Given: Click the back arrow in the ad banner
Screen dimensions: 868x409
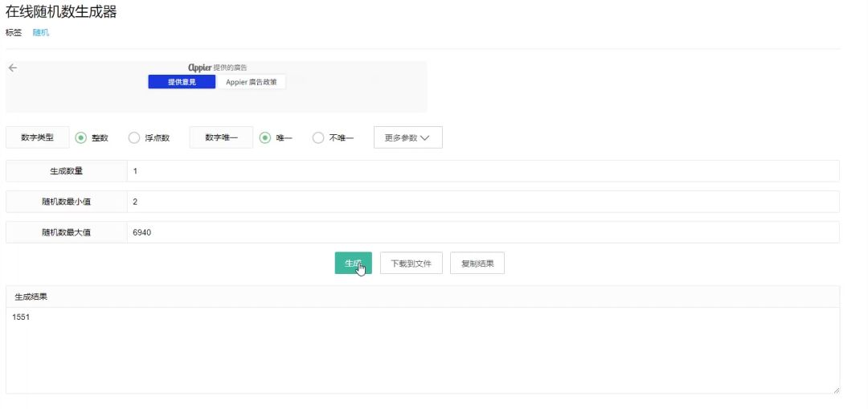Looking at the screenshot, I should (x=12, y=68).
